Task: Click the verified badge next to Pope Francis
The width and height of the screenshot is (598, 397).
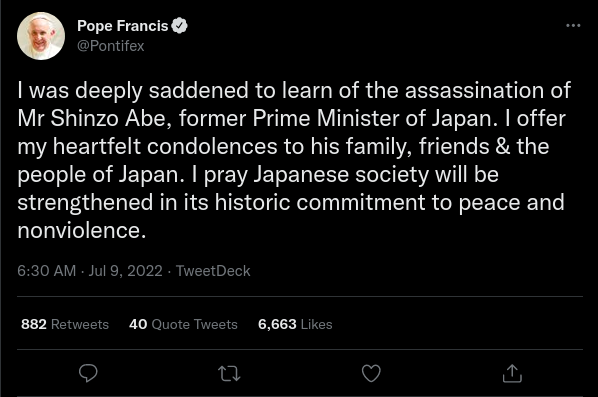Action: [x=179, y=26]
